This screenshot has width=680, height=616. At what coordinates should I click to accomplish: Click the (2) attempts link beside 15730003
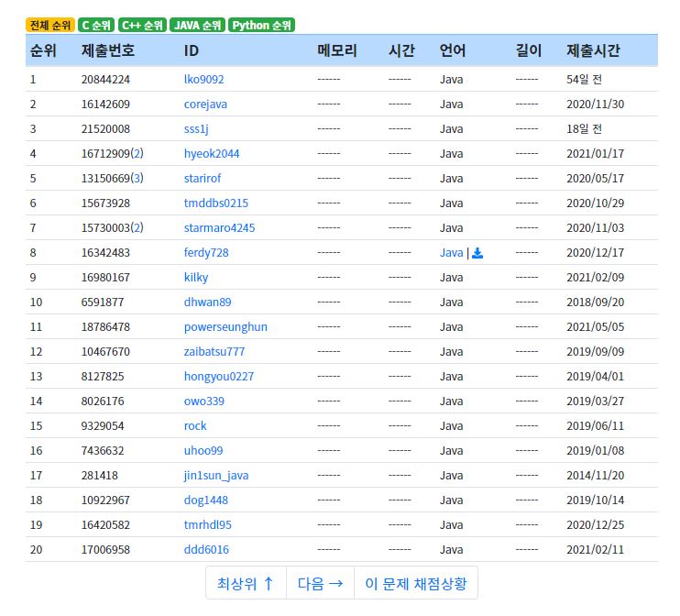point(137,227)
